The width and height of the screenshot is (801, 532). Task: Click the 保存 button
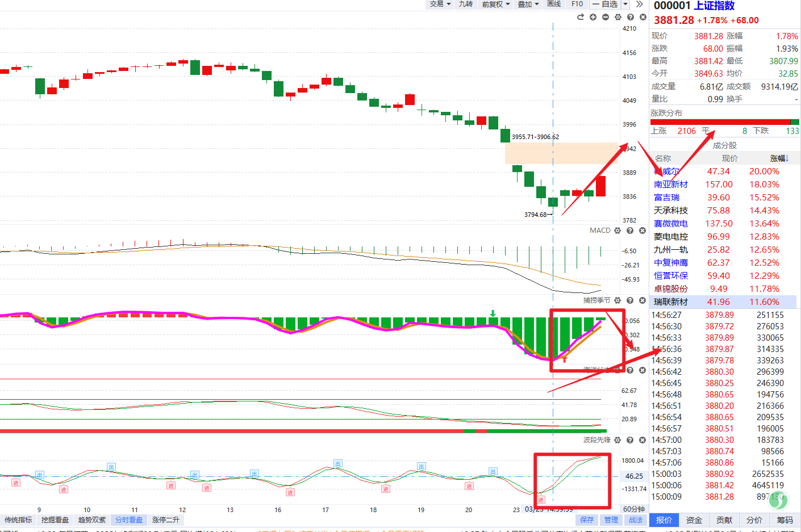(x=587, y=520)
